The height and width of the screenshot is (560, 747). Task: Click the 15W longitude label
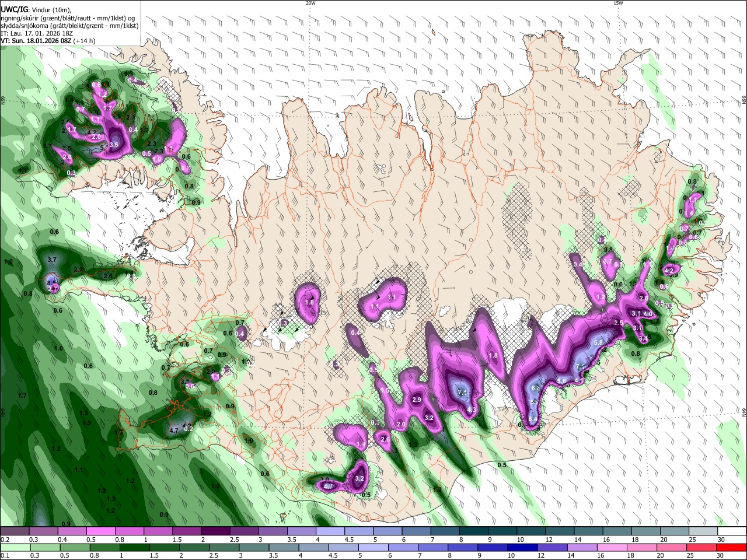(x=617, y=3)
